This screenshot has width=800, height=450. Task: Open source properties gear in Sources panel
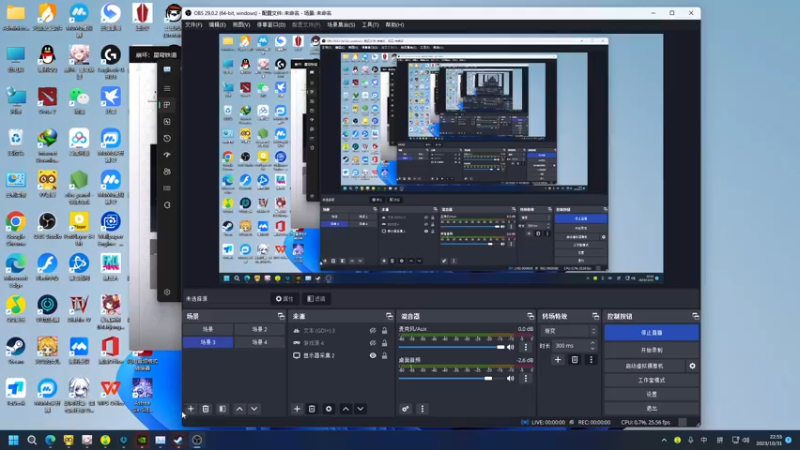coord(329,409)
